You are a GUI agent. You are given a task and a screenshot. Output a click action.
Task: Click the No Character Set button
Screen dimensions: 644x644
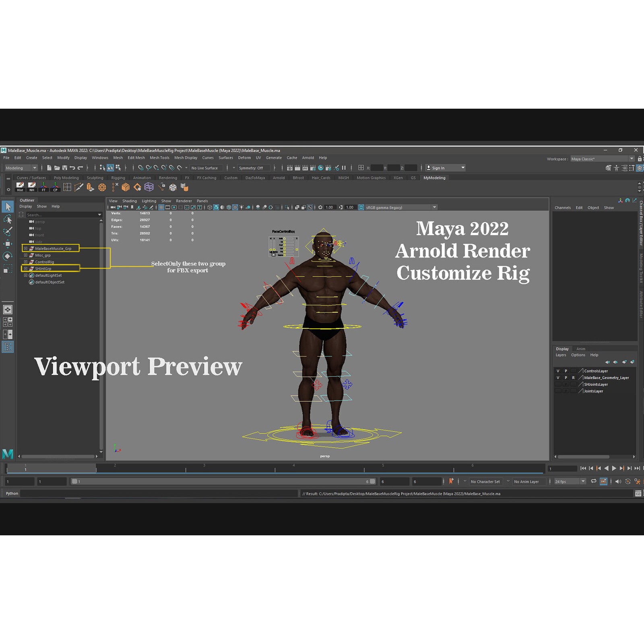[x=485, y=481]
